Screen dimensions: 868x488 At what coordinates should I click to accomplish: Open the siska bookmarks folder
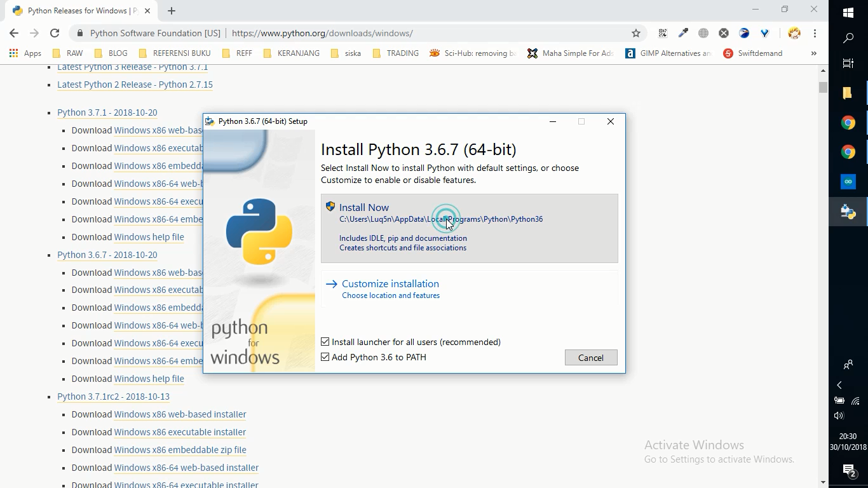click(x=346, y=53)
